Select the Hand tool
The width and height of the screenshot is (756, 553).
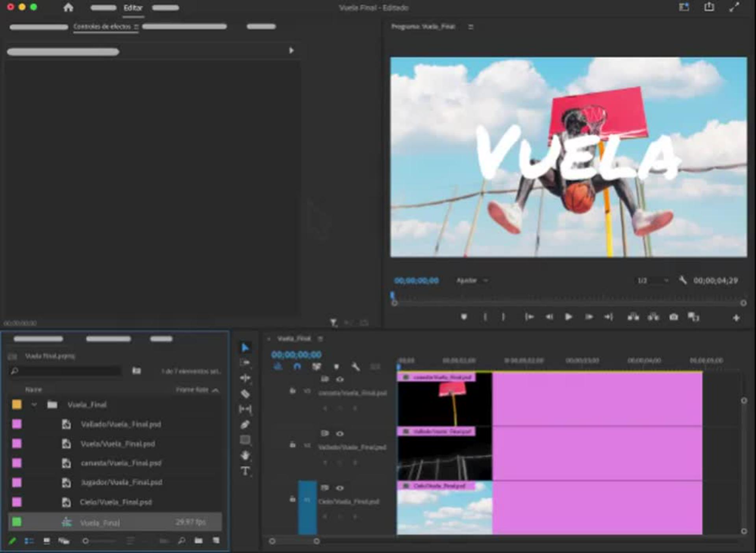point(245,455)
